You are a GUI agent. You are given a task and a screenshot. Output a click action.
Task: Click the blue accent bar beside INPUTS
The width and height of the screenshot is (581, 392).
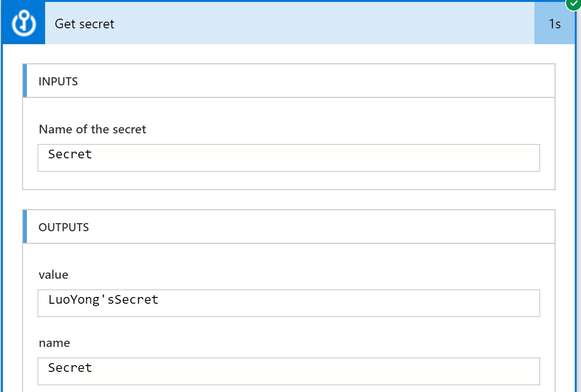(25, 81)
